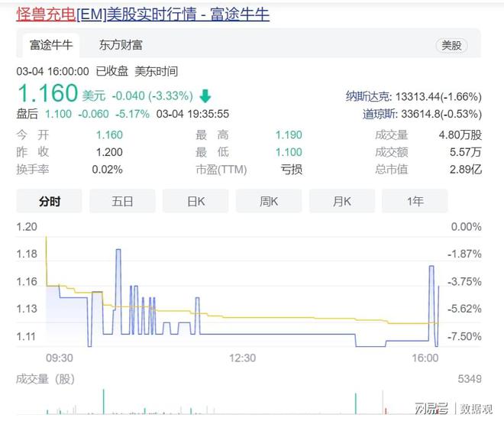This screenshot has height=421, width=504.
Task: Click the 市盈(TTM) value 亏损
Action: [x=292, y=170]
